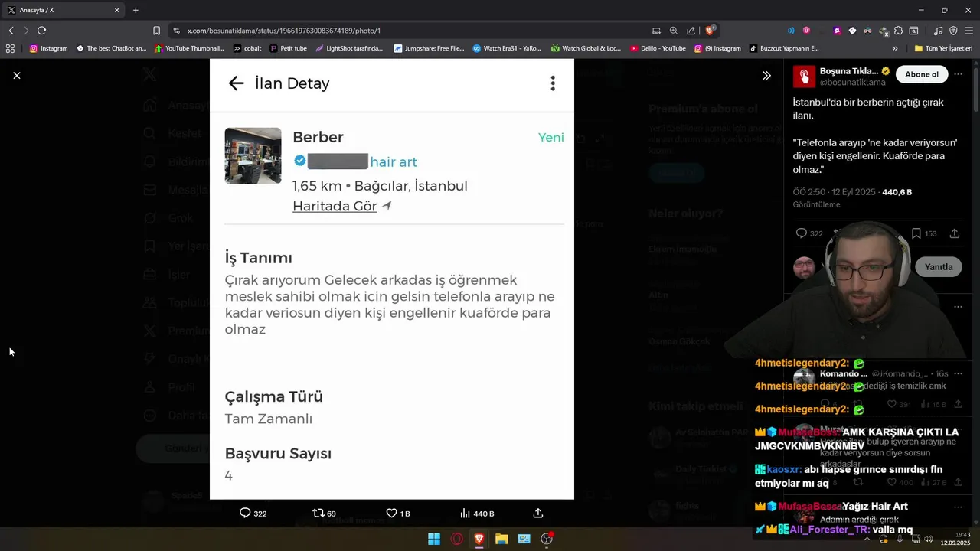Open the 'Anasayfa / X' browser tab
The height and width of the screenshot is (551, 980).
point(64,10)
